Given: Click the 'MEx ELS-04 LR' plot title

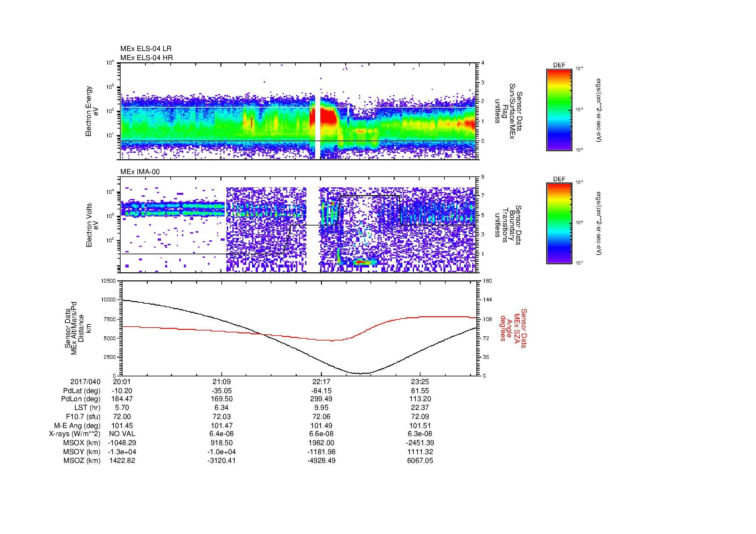Looking at the screenshot, I should [x=146, y=49].
